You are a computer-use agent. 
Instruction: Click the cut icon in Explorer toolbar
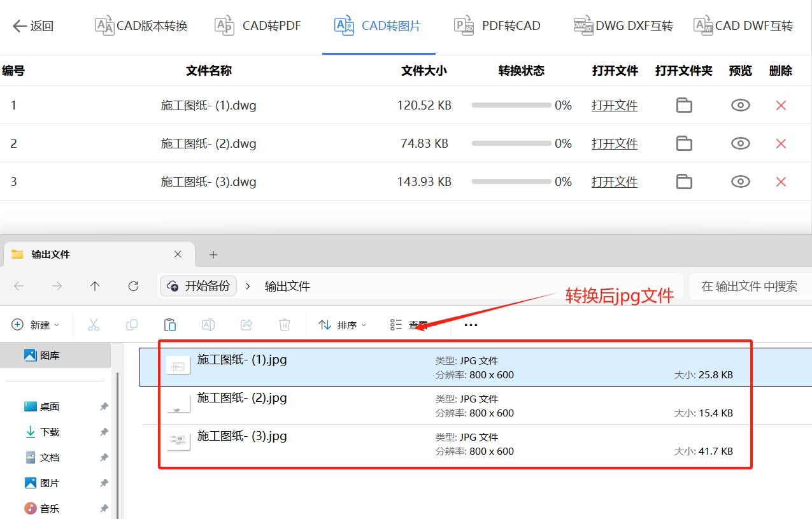(x=94, y=325)
